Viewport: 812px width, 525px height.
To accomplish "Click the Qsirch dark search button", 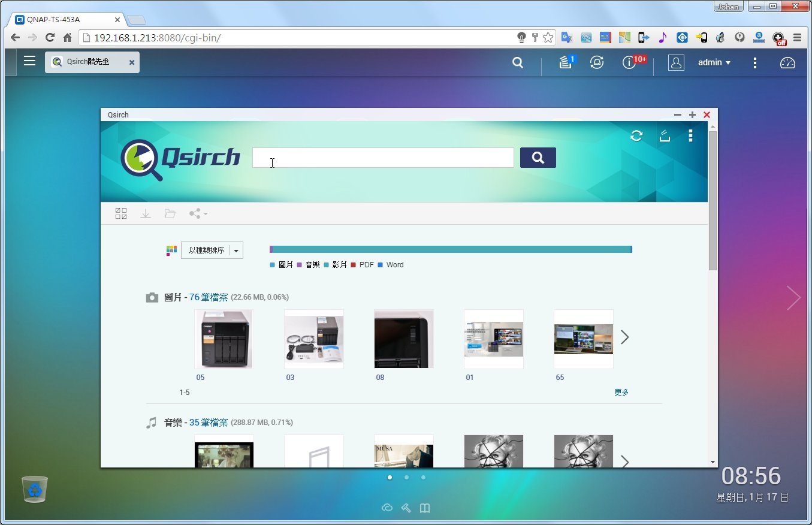I will (x=538, y=158).
